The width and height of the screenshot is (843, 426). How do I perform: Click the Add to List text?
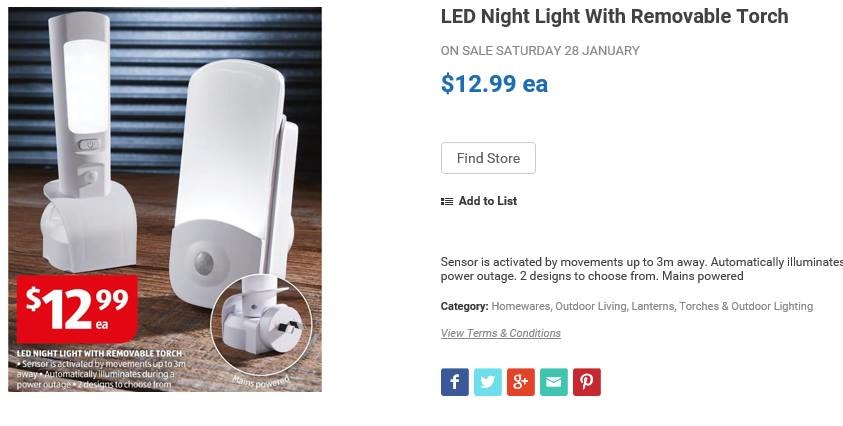point(487,201)
